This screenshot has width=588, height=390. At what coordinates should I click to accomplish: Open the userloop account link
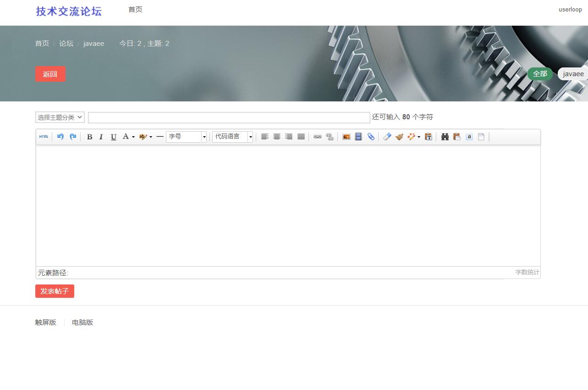[570, 10]
